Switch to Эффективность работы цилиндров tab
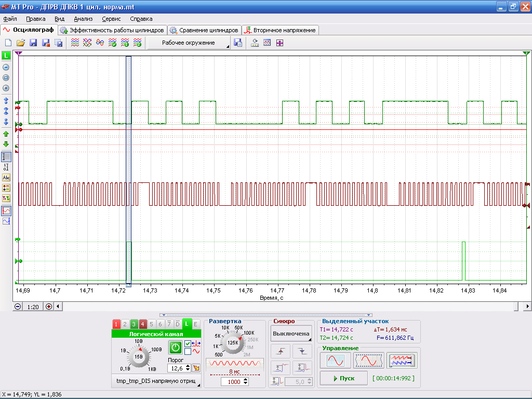The image size is (532, 399). pos(112,30)
